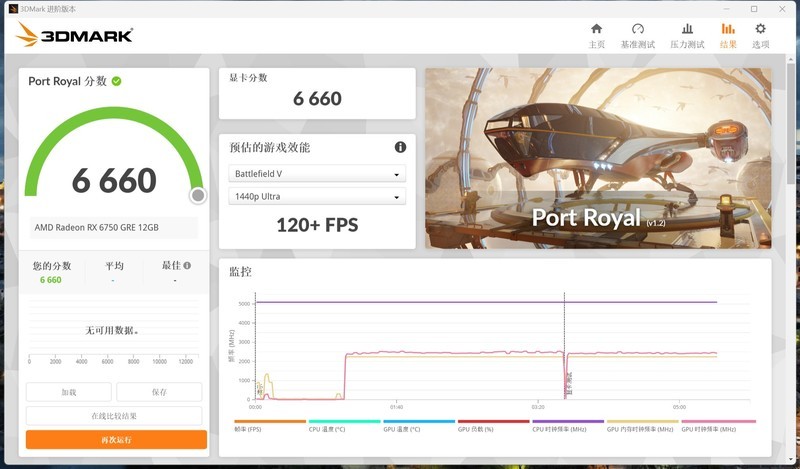Click the info icon beside 预估的游戏效能

click(401, 147)
